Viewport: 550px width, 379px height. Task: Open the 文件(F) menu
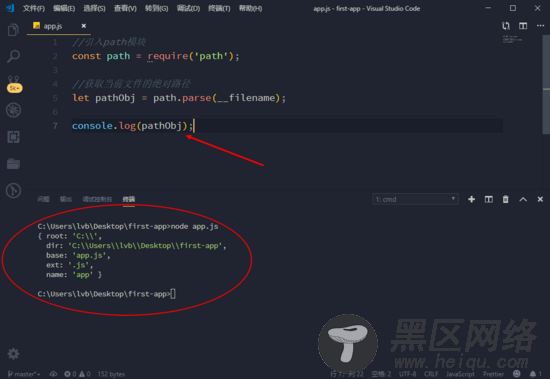[34, 8]
